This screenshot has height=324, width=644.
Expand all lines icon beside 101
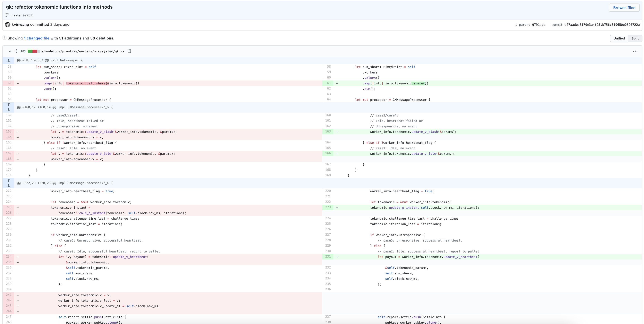[16, 51]
